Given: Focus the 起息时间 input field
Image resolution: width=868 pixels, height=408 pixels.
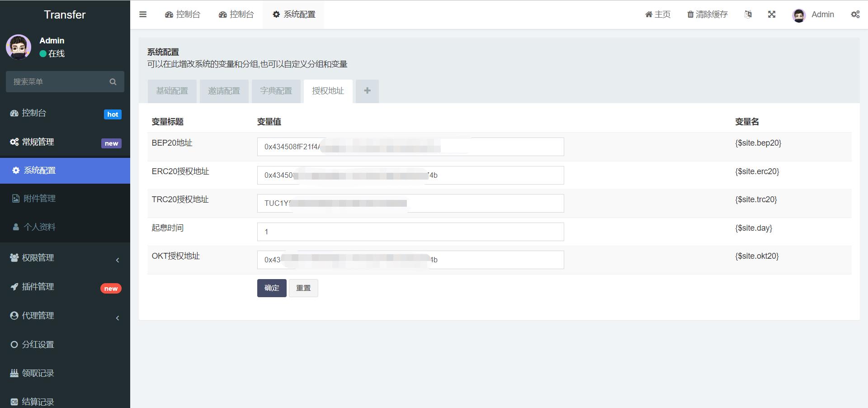Looking at the screenshot, I should coord(410,232).
